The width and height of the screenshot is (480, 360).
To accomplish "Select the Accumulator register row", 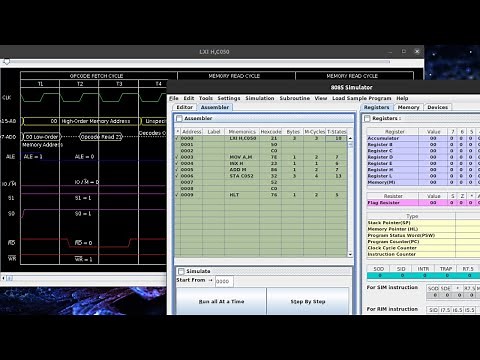I will coord(423,138).
